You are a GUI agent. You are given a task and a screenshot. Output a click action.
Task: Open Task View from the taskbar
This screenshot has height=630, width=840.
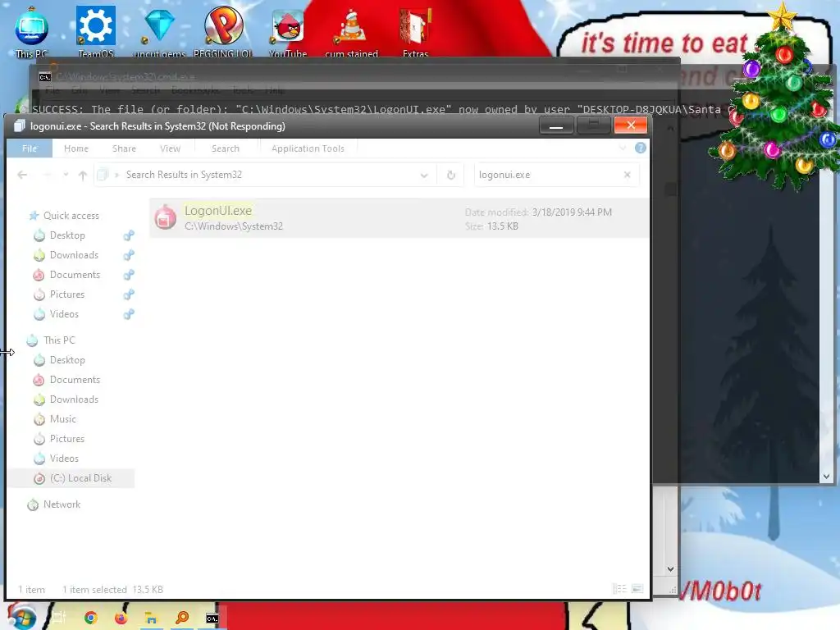58,618
